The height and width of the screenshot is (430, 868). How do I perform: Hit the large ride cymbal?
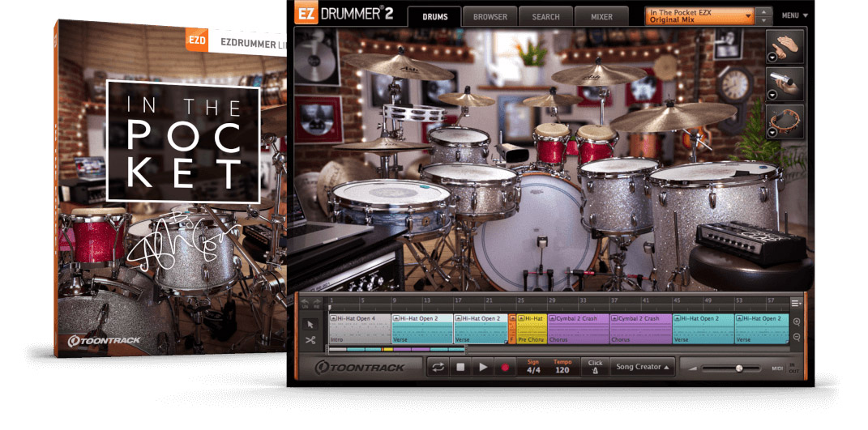point(673,117)
